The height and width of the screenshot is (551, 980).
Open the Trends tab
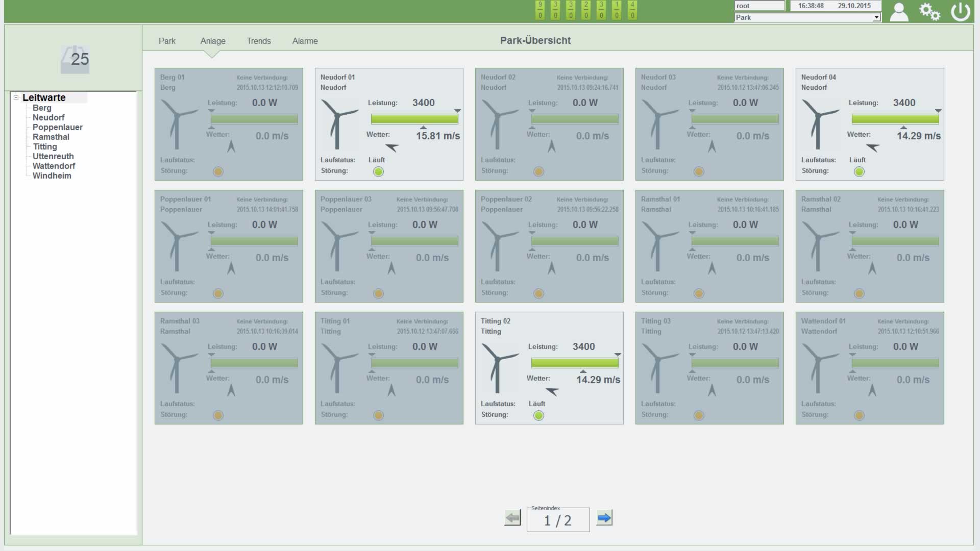coord(259,41)
